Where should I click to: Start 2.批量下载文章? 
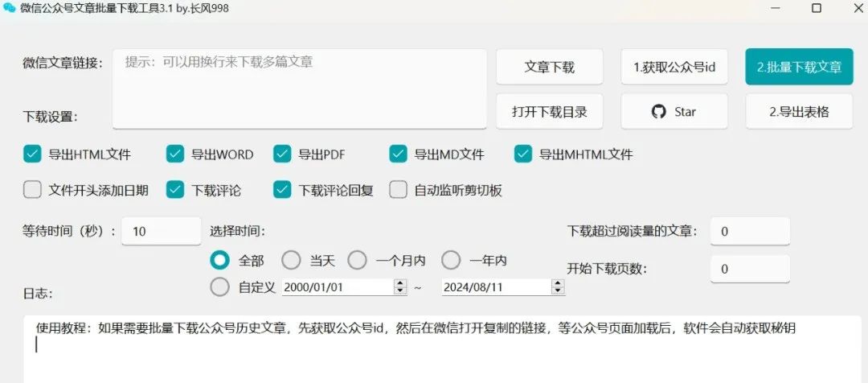[799, 67]
